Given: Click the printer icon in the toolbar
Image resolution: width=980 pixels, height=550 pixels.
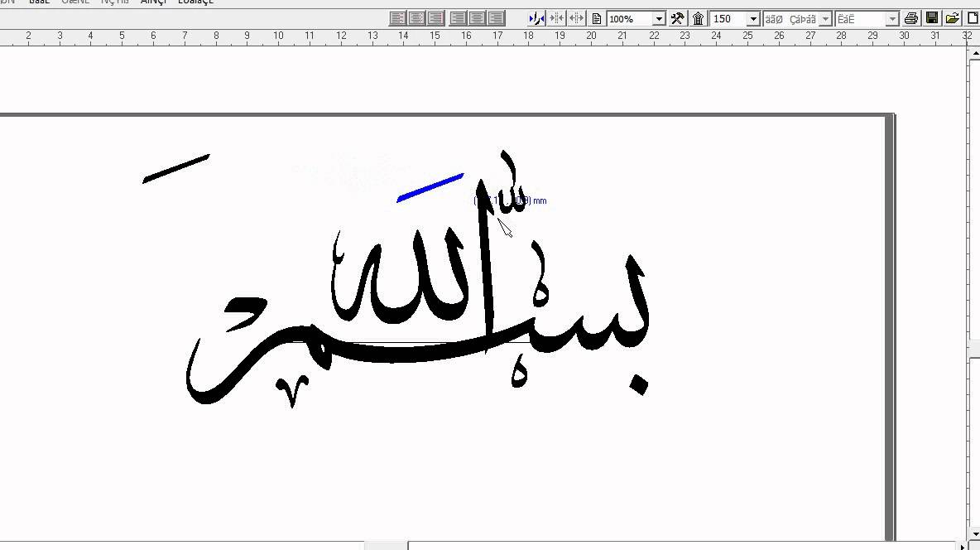Looking at the screenshot, I should [911, 18].
